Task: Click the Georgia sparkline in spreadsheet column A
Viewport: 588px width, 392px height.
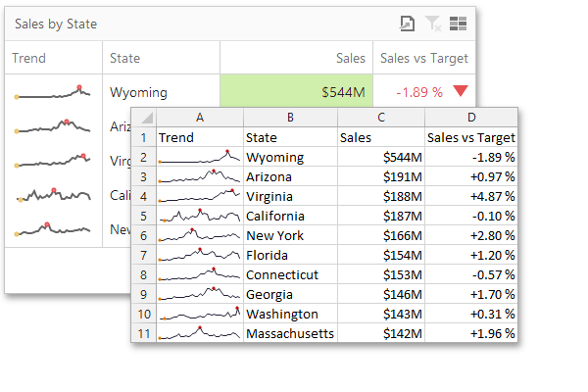Action: (200, 293)
